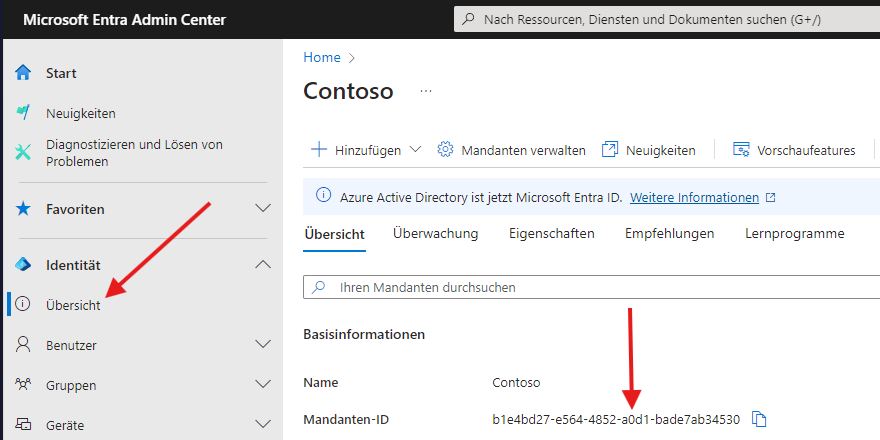The height and width of the screenshot is (440, 880).
Task: Open the Hinzufügen dropdown arrow
Action: point(415,149)
